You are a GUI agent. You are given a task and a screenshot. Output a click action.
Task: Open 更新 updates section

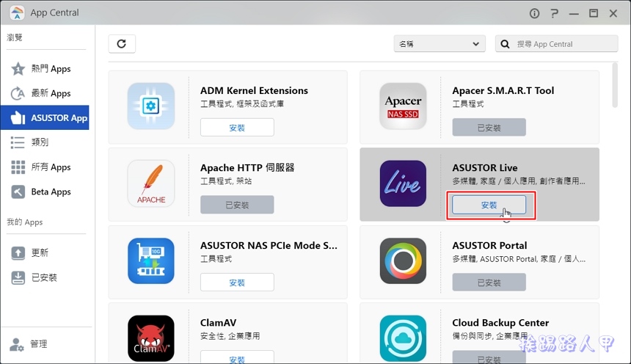coord(45,253)
